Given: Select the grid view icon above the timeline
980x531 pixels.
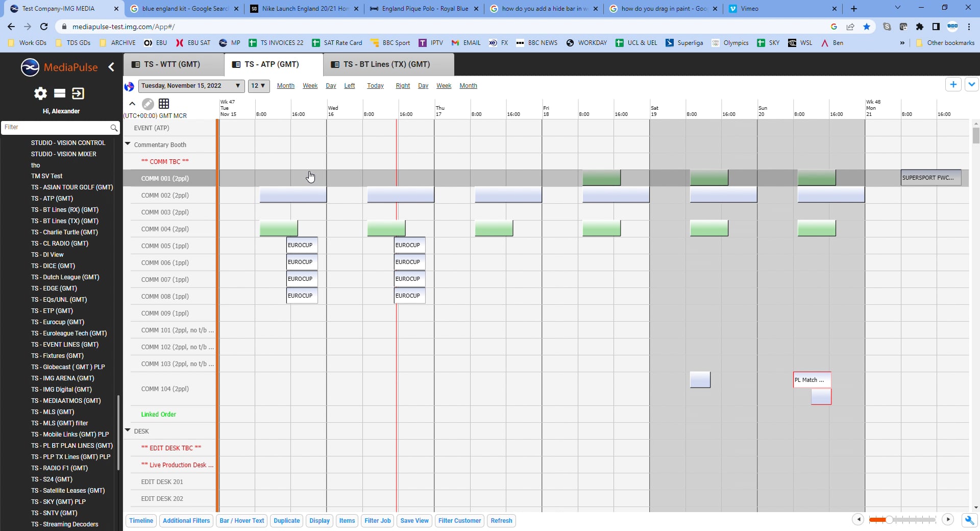Looking at the screenshot, I should (x=164, y=104).
